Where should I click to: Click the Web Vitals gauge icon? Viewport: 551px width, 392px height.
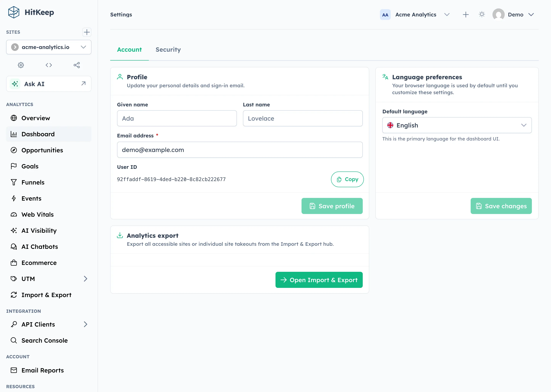[14, 215]
